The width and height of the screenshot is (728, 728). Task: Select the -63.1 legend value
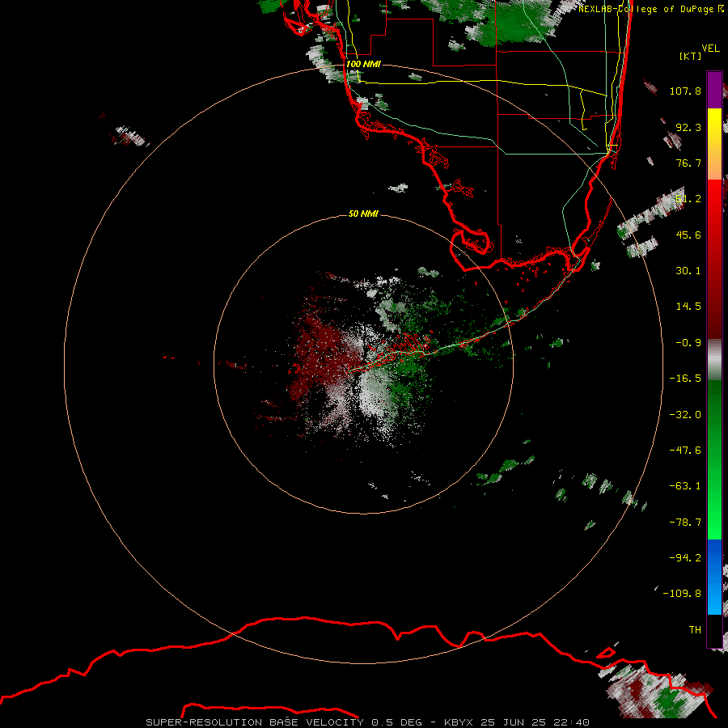pos(685,486)
